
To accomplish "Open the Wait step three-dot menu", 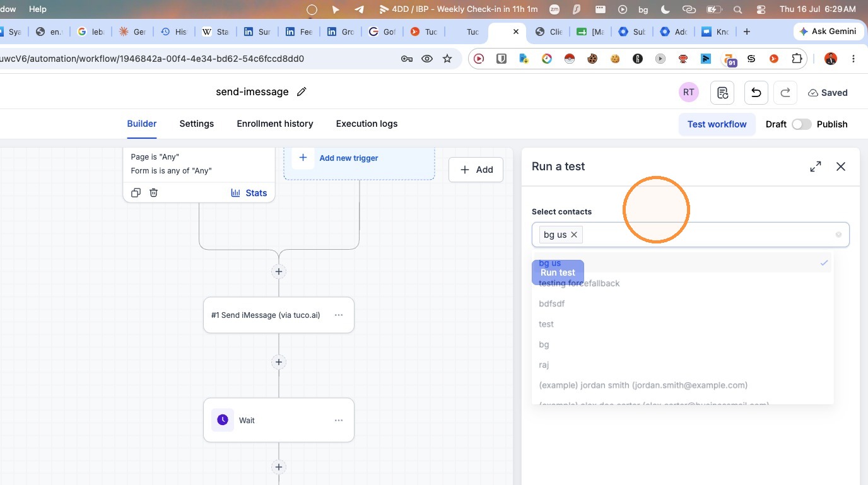I will pos(339,420).
